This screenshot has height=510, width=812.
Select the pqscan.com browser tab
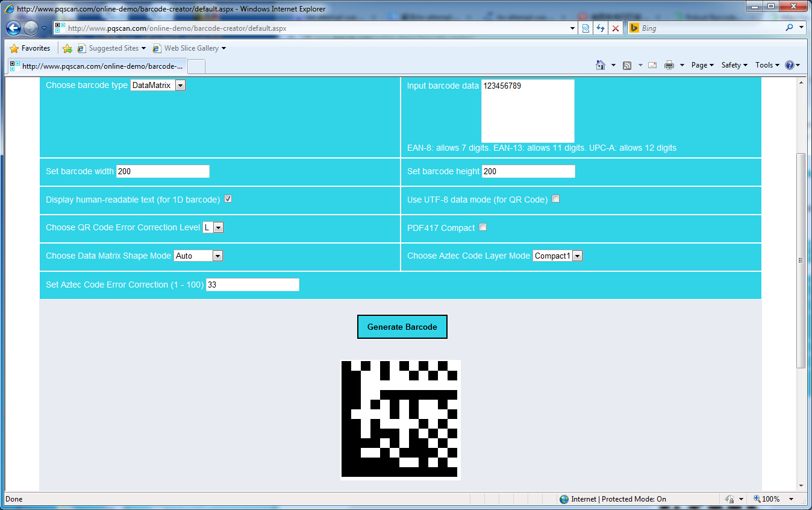tap(97, 66)
